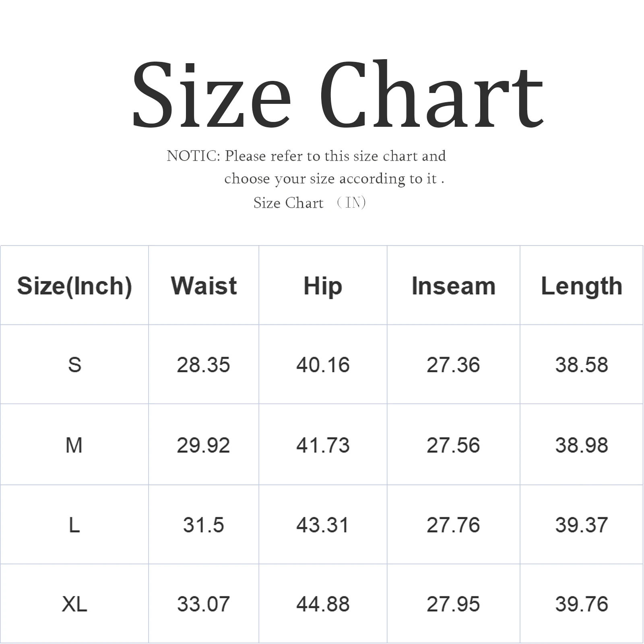Click length value 39.76 for size XL
This screenshot has height=644, width=644.
[582, 604]
